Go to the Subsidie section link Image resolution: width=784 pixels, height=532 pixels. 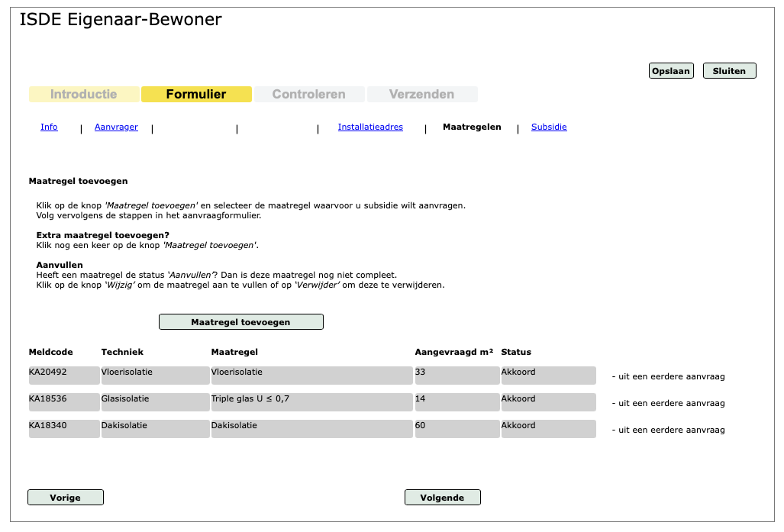549,127
